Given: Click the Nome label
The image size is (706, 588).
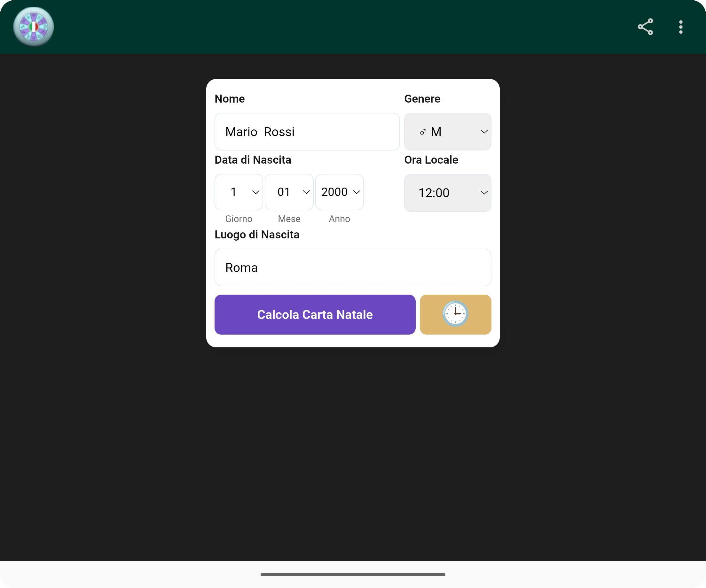Looking at the screenshot, I should [x=230, y=99].
